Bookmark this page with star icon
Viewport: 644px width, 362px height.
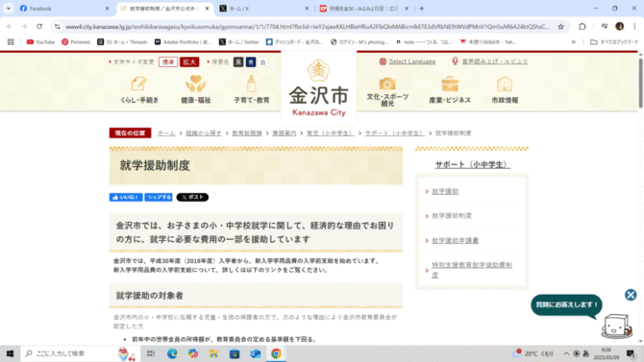[x=560, y=27]
